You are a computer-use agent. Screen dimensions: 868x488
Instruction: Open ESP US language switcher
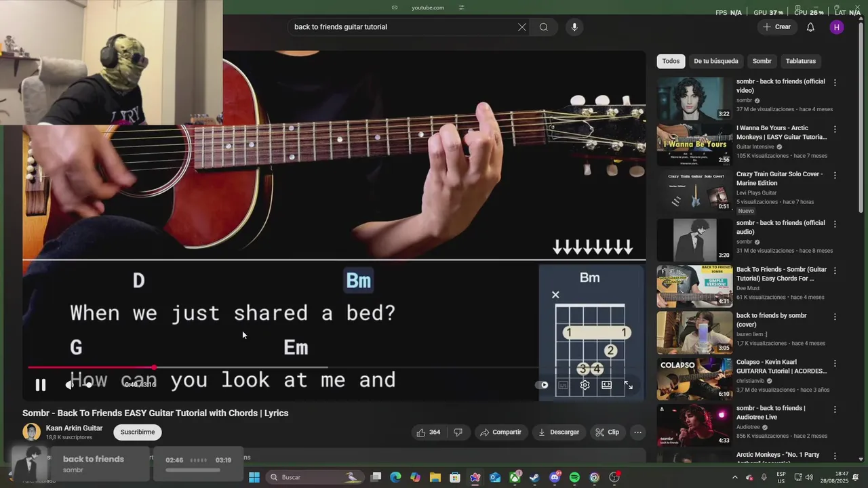tap(781, 477)
